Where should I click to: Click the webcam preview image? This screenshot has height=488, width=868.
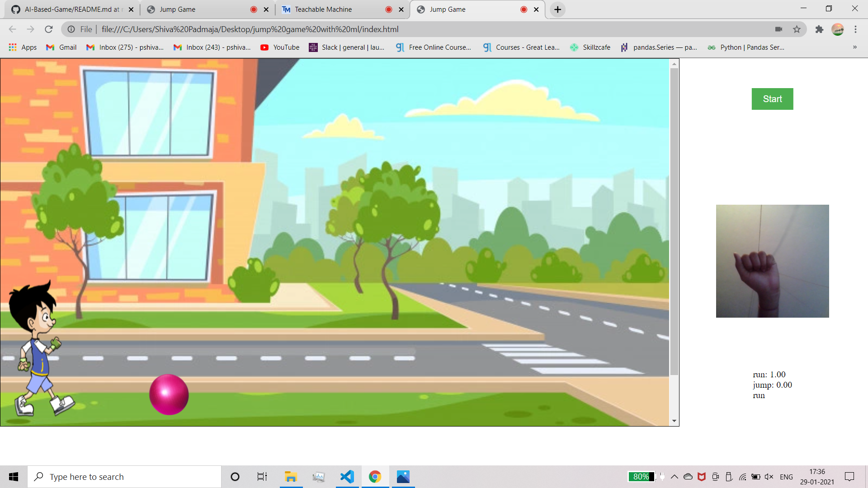(772, 261)
